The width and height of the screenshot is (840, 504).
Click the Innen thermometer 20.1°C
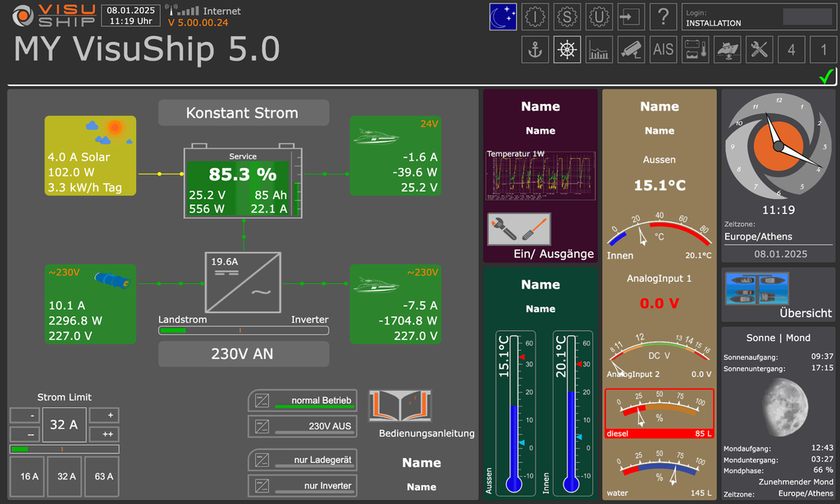coord(571,413)
